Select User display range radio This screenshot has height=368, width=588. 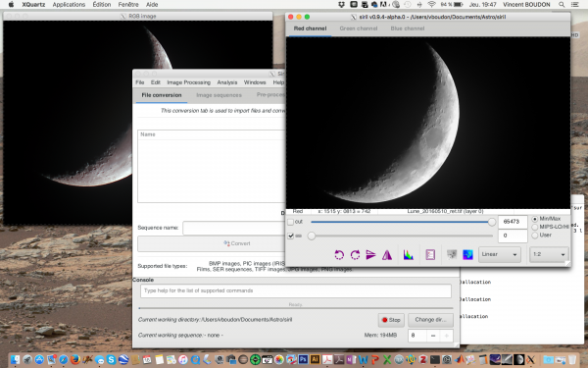click(535, 236)
